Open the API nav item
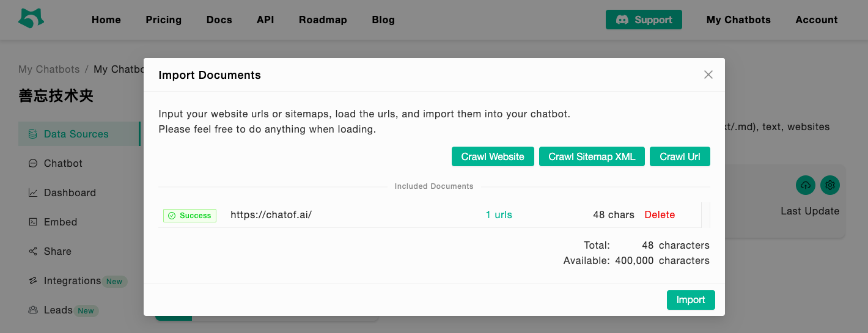The width and height of the screenshot is (868, 333). click(265, 20)
